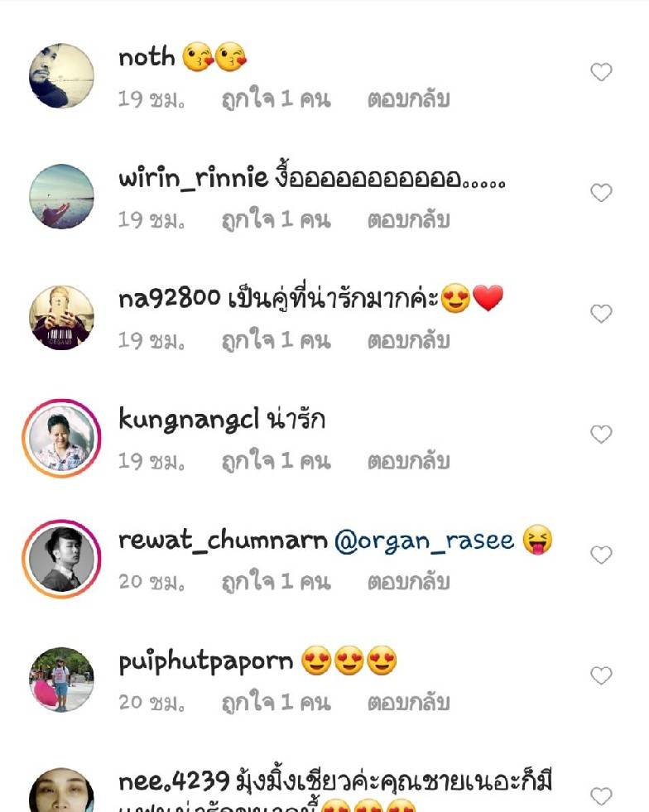
Task: Open the na92800 username link
Action: pyautogui.click(x=170, y=299)
